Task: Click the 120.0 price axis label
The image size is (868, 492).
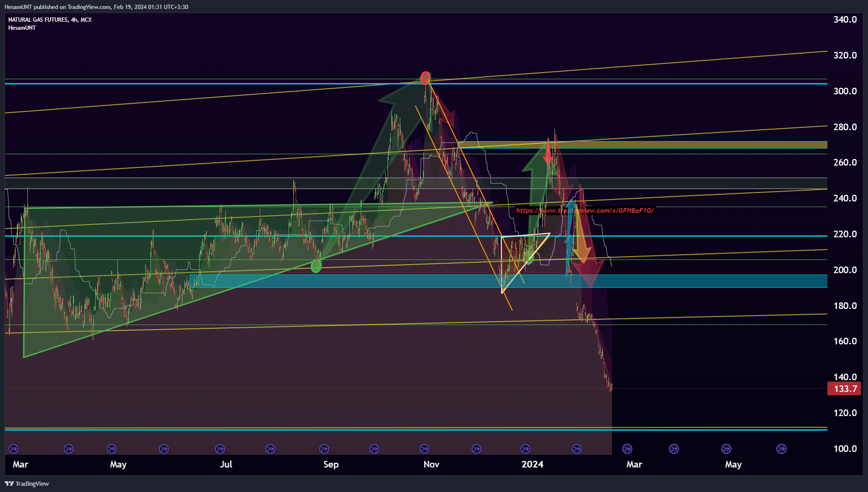Action: pos(845,413)
